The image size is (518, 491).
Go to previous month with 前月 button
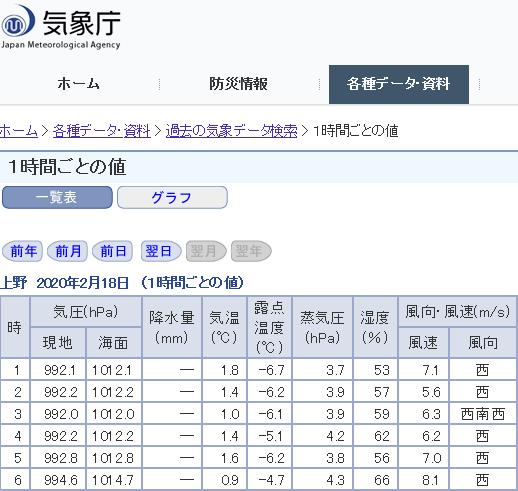[x=67, y=251]
